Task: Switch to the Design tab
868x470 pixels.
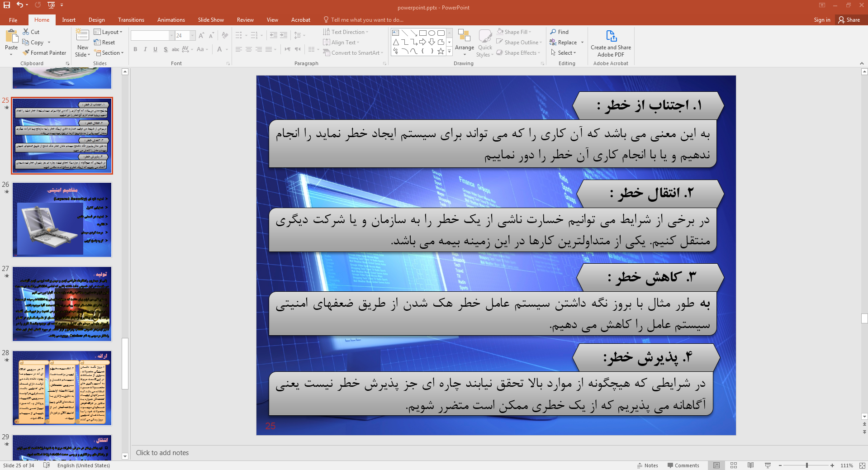Action: click(x=97, y=20)
